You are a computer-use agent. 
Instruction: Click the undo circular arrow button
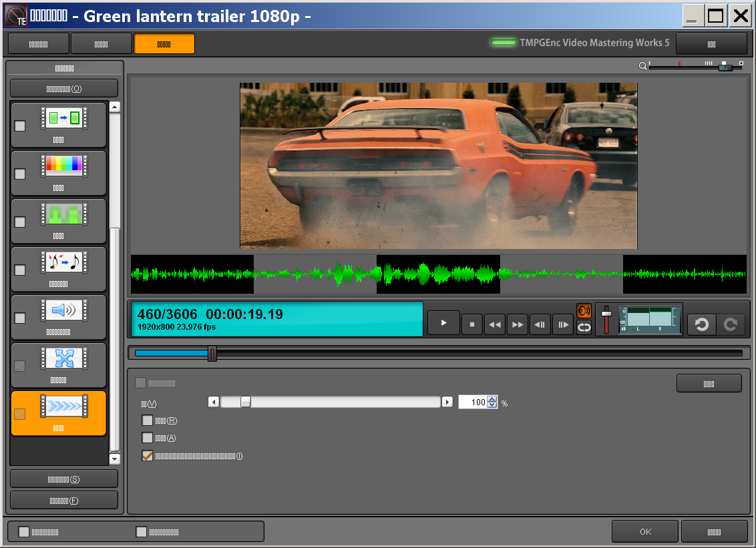pos(701,324)
